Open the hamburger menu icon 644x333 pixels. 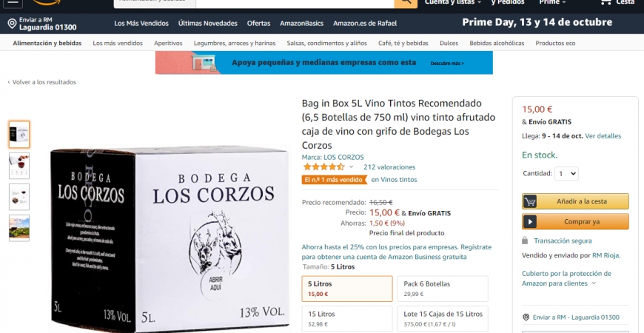pyautogui.click(x=13, y=2)
